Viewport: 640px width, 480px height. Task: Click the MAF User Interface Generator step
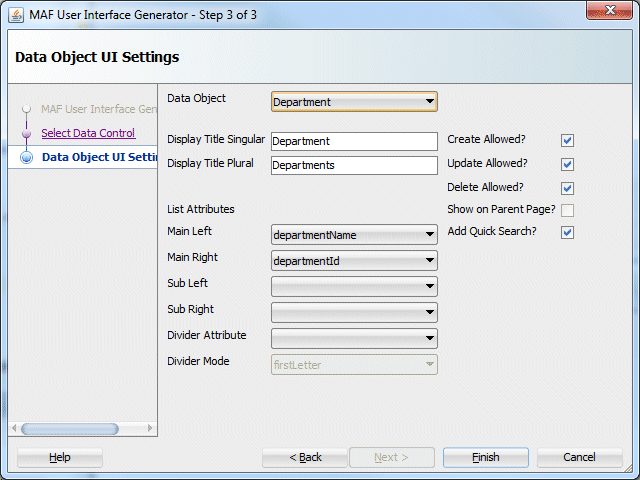click(x=99, y=109)
